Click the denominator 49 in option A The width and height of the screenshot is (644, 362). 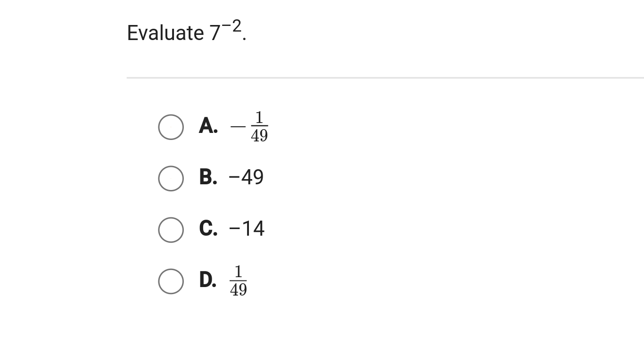coord(259,136)
